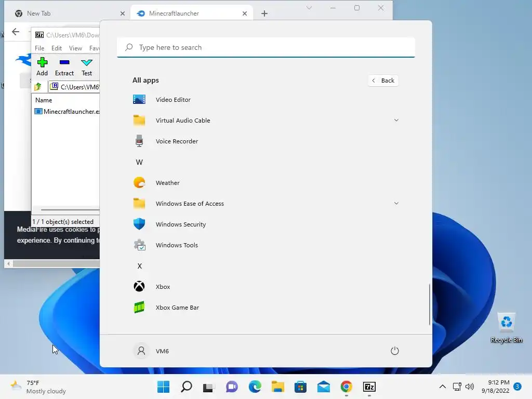This screenshot has width=532, height=399.
Task: Click the browser back arrow
Action: point(16,32)
